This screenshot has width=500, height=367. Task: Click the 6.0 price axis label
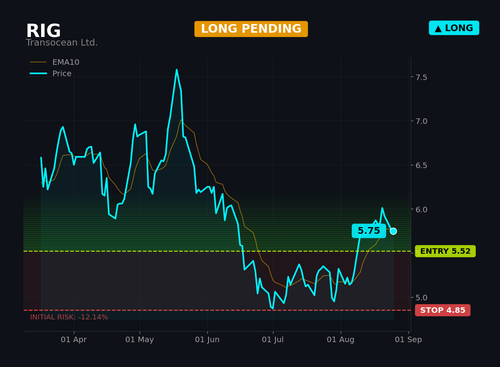(x=421, y=209)
